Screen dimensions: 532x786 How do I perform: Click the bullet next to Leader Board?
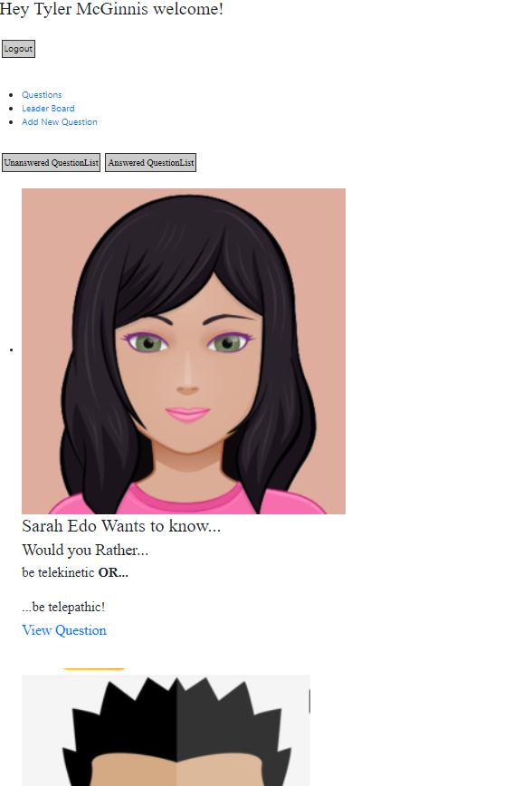point(11,109)
